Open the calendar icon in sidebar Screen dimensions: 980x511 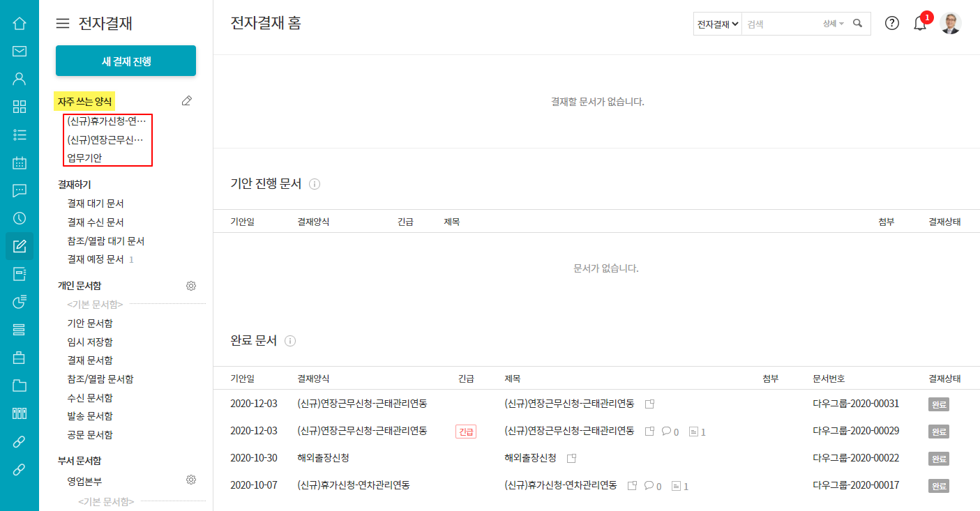pyautogui.click(x=20, y=163)
